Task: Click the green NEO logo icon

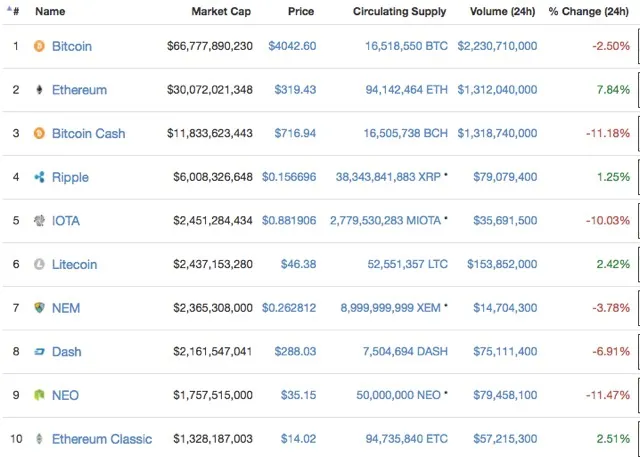Action: click(x=39, y=395)
